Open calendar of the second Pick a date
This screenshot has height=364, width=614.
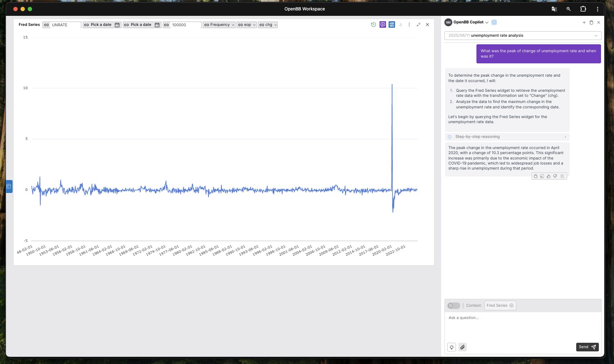click(x=157, y=25)
